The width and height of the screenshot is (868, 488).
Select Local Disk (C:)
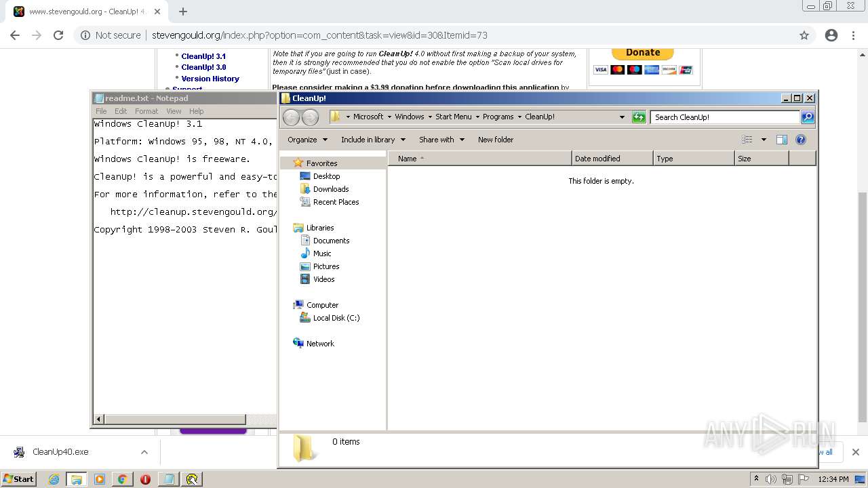336,318
